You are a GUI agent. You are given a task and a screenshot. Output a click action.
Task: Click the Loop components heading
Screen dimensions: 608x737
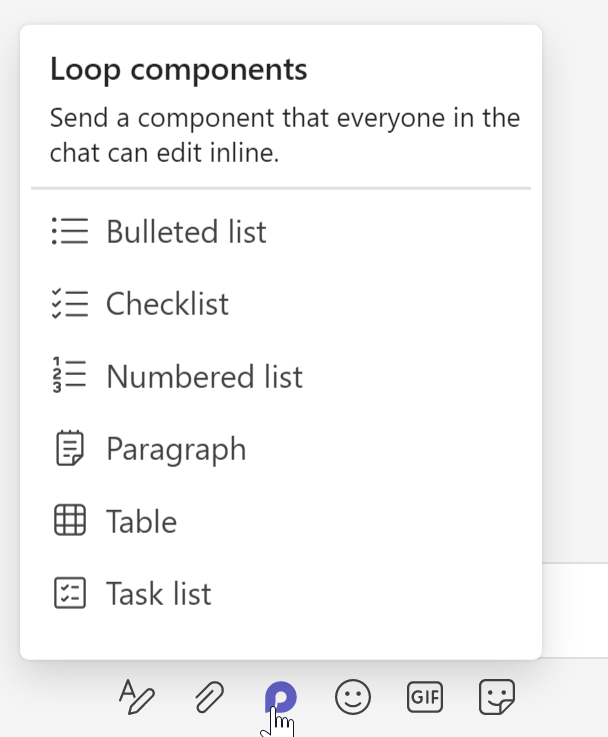178,70
